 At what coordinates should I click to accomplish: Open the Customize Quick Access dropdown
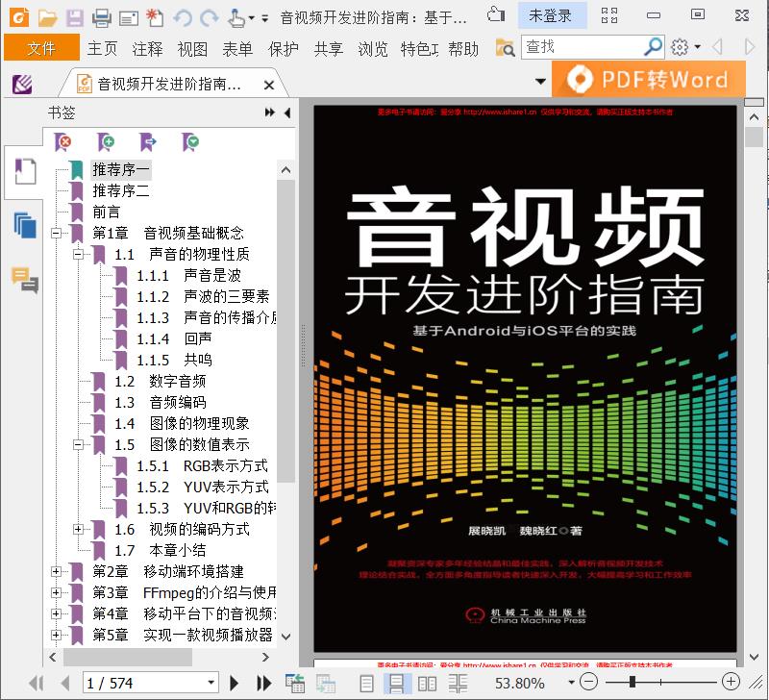click(x=265, y=18)
